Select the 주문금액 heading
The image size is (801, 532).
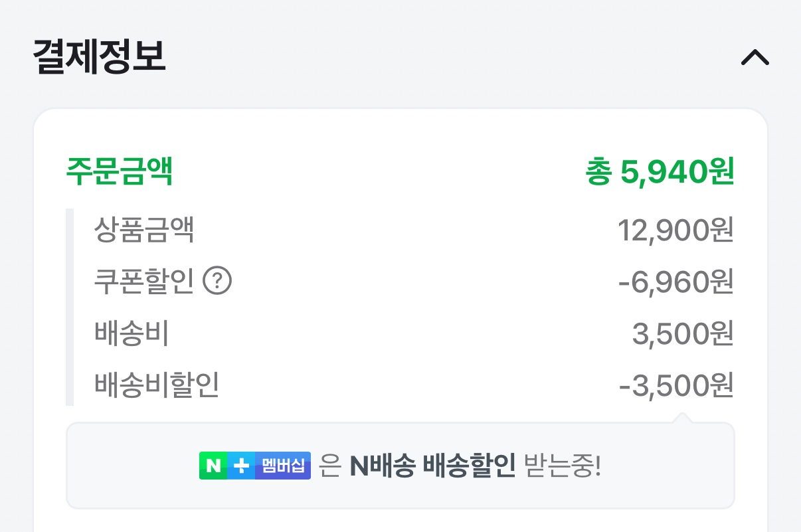click(120, 173)
